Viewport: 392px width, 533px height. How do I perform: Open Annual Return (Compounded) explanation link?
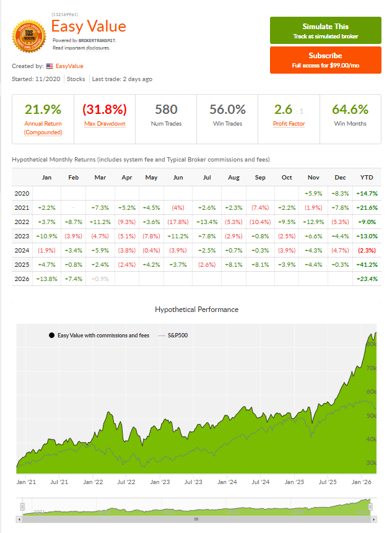click(43, 128)
